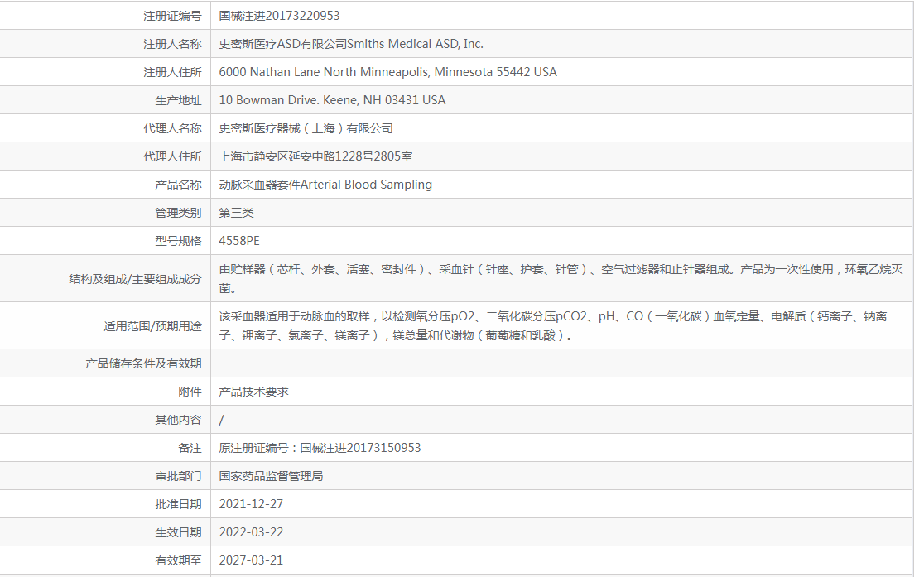
Task: Click effective date 2022-03-22
Action: click(251, 532)
